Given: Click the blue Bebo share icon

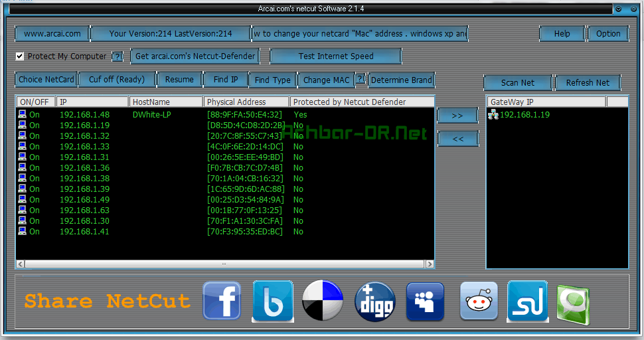Looking at the screenshot, I should pos(273,301).
